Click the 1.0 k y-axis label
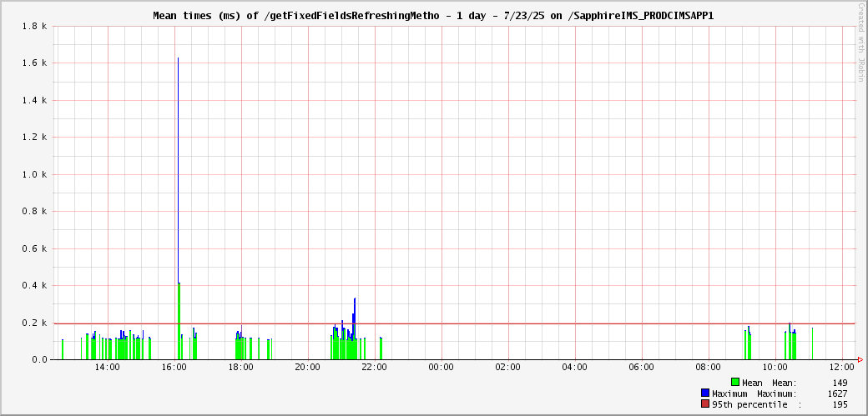This screenshot has width=868, height=416. tap(34, 174)
